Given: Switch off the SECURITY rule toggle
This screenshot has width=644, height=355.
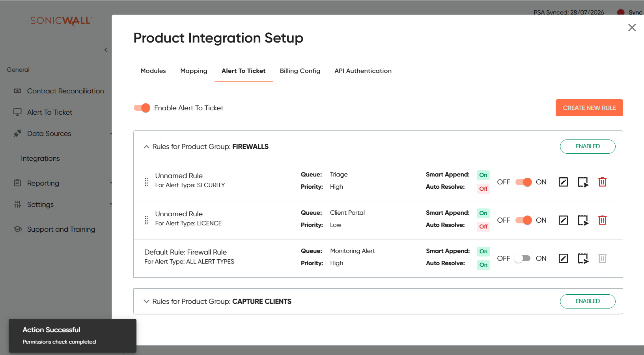Looking at the screenshot, I should coord(524,182).
